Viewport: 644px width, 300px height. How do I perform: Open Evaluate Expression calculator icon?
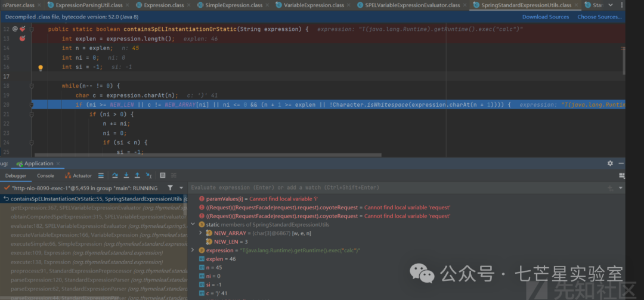(163, 175)
